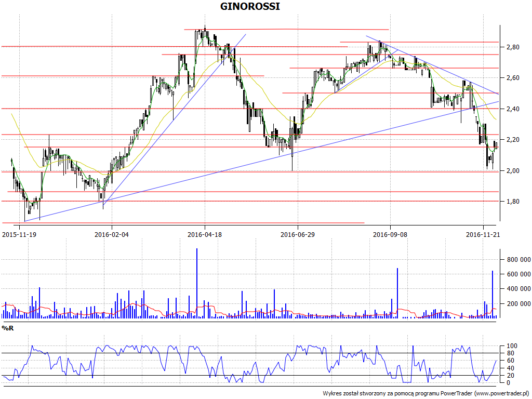532x399 pixels.
Task: Click the 2016-04-18 date label
Action: coord(205,234)
